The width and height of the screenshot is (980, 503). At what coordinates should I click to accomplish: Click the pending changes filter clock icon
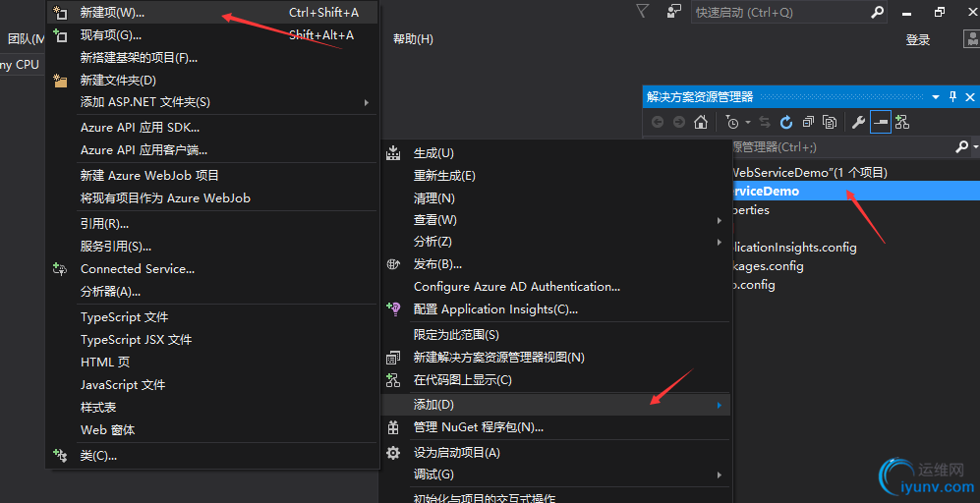point(732,122)
